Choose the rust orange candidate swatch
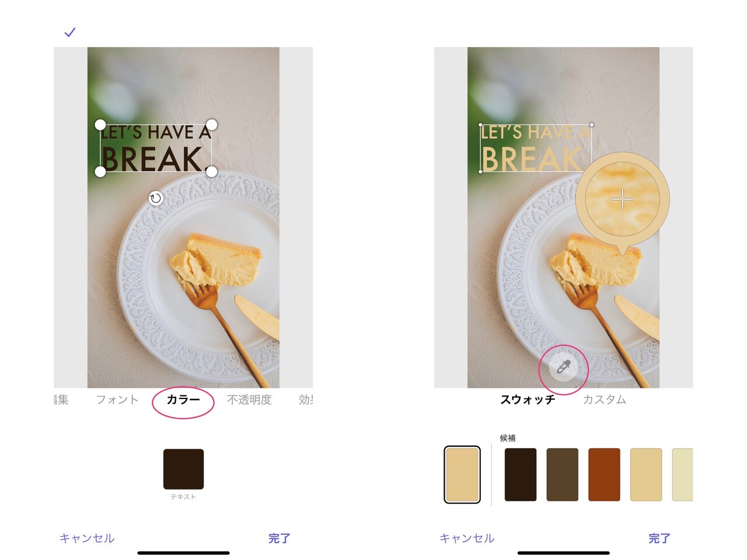This screenshot has width=747, height=560. (x=604, y=475)
